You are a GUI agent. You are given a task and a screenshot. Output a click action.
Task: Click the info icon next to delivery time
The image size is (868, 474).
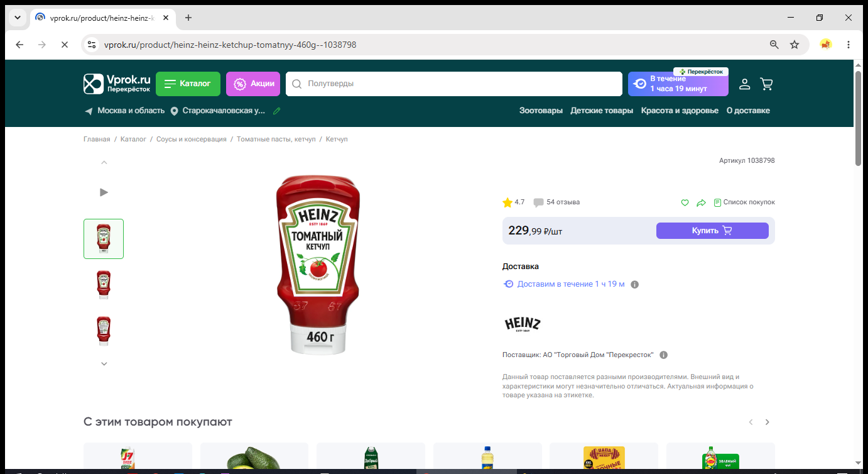[635, 285]
